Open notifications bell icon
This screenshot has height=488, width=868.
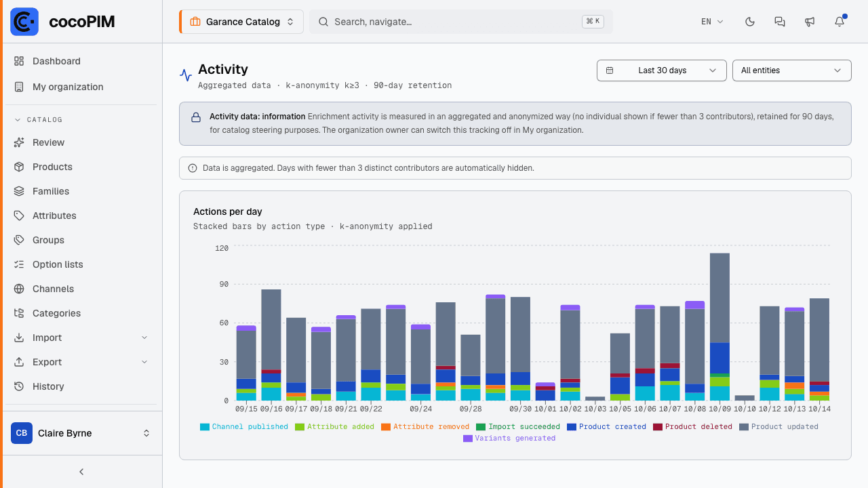point(840,22)
